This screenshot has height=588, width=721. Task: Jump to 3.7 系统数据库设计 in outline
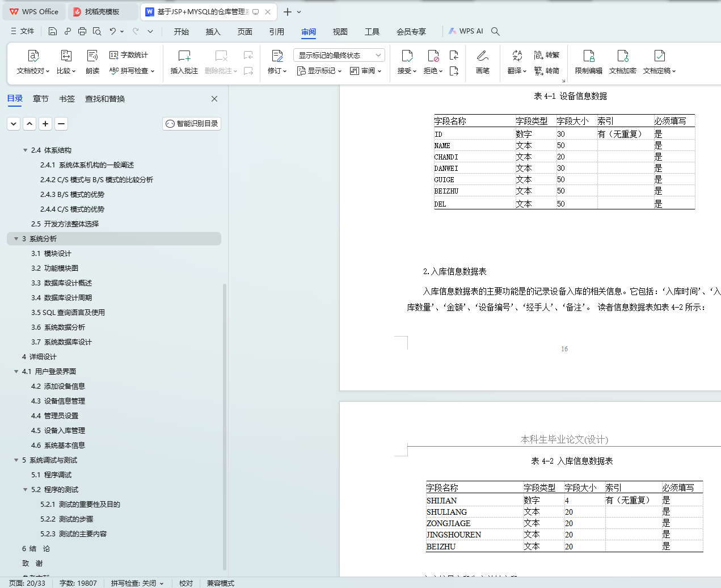pyautogui.click(x=61, y=342)
